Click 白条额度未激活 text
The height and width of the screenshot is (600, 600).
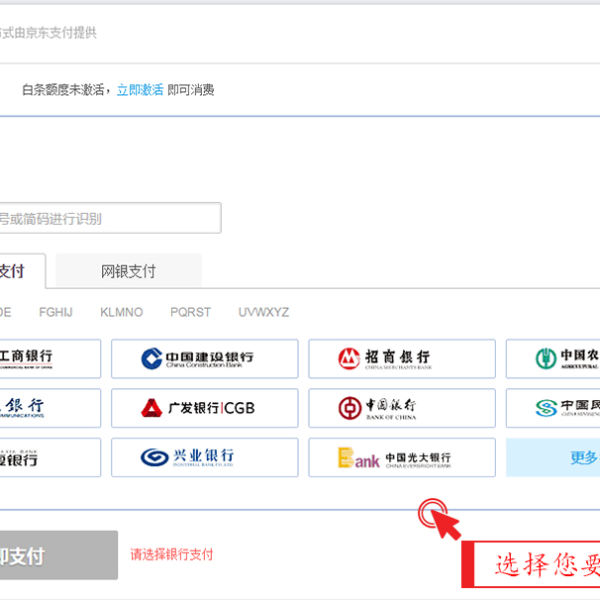point(63,90)
